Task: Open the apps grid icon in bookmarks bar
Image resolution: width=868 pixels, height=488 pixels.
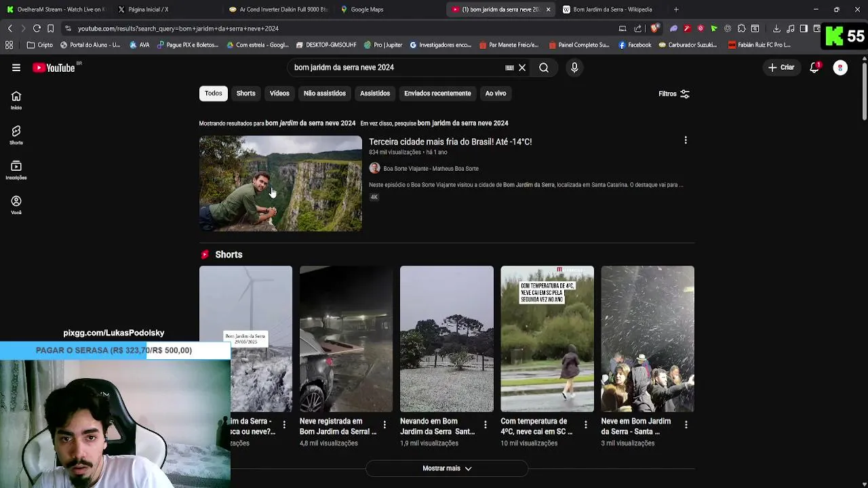Action: pyautogui.click(x=9, y=45)
